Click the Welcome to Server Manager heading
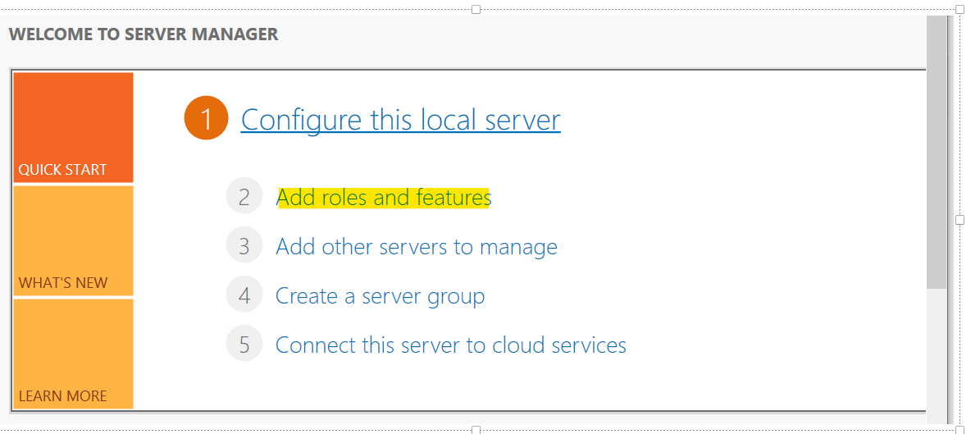Screen dimensions: 980x434 pos(144,34)
